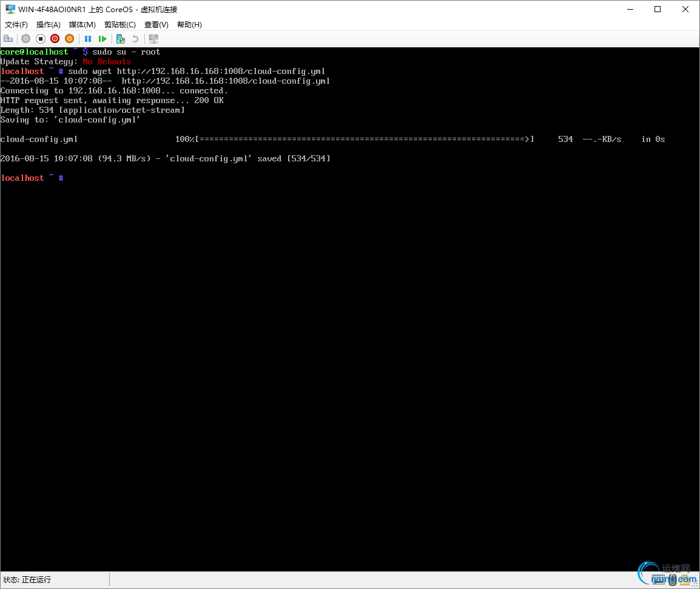Click the VM connection title bar icon
700x589 pixels.
10,9
